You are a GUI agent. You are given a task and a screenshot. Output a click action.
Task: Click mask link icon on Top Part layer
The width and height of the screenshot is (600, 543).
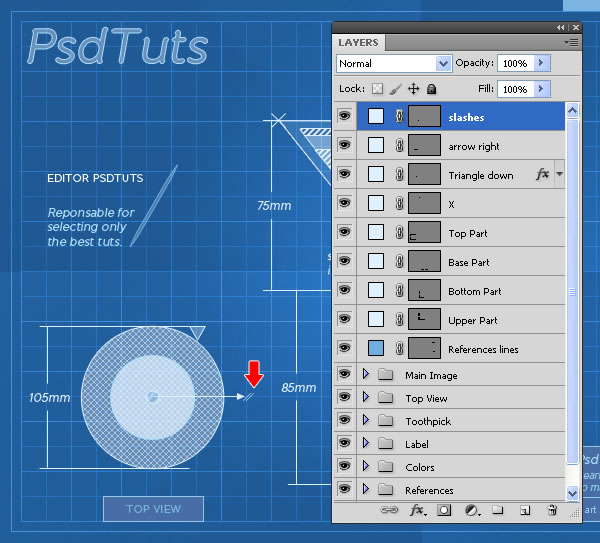(x=399, y=232)
